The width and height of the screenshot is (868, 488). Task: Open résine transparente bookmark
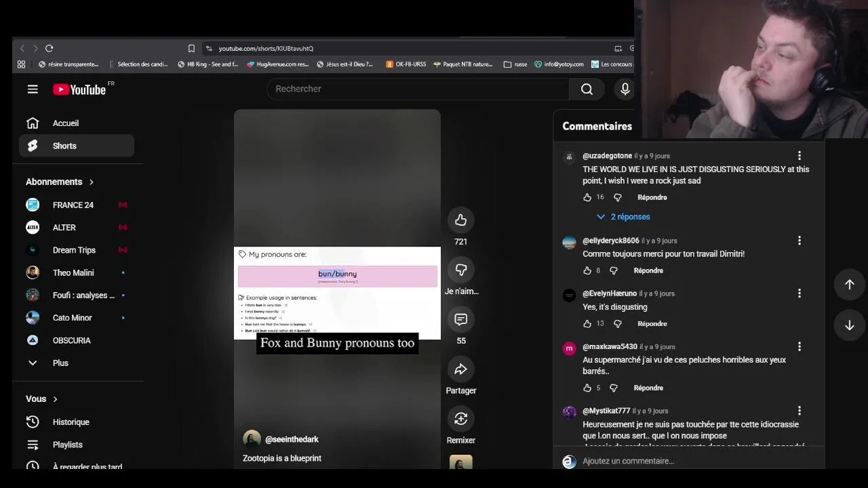point(68,64)
